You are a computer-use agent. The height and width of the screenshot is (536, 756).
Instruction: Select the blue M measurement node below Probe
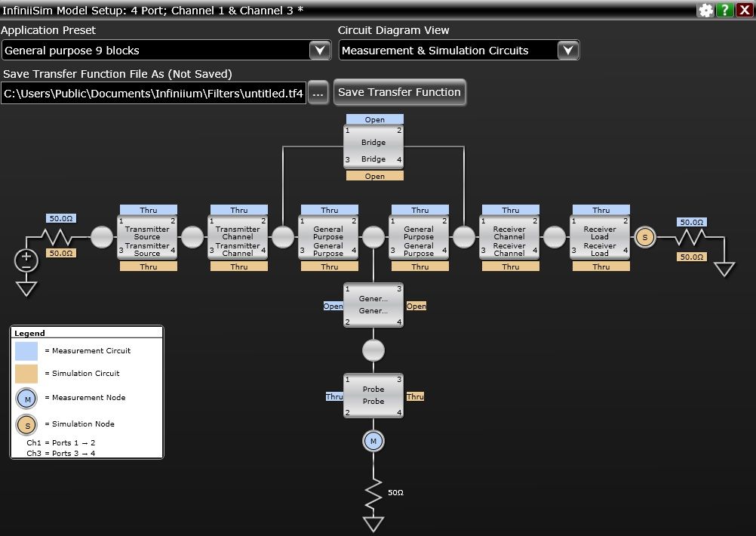click(373, 440)
